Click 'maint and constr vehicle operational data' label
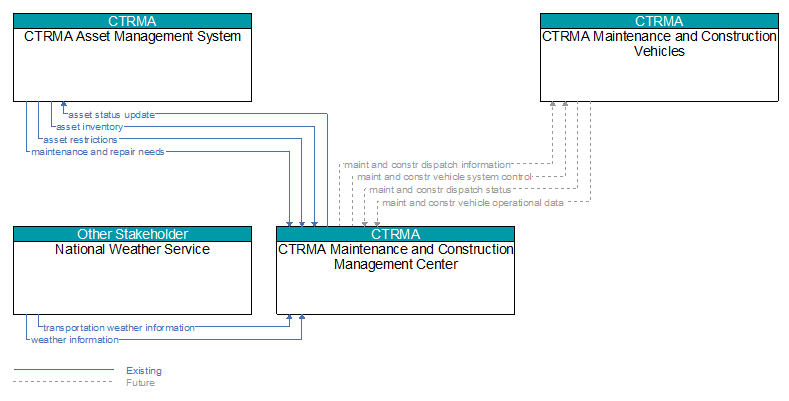789x401 pixels. coord(473,203)
